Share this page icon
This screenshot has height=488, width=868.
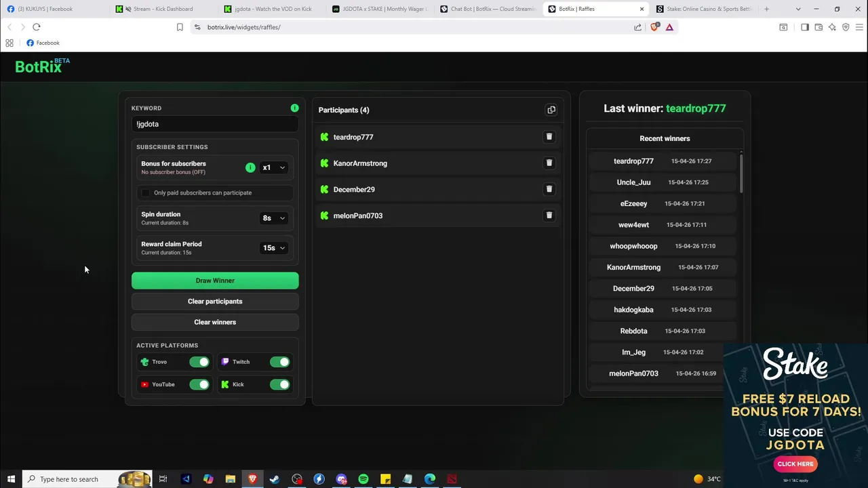[637, 27]
